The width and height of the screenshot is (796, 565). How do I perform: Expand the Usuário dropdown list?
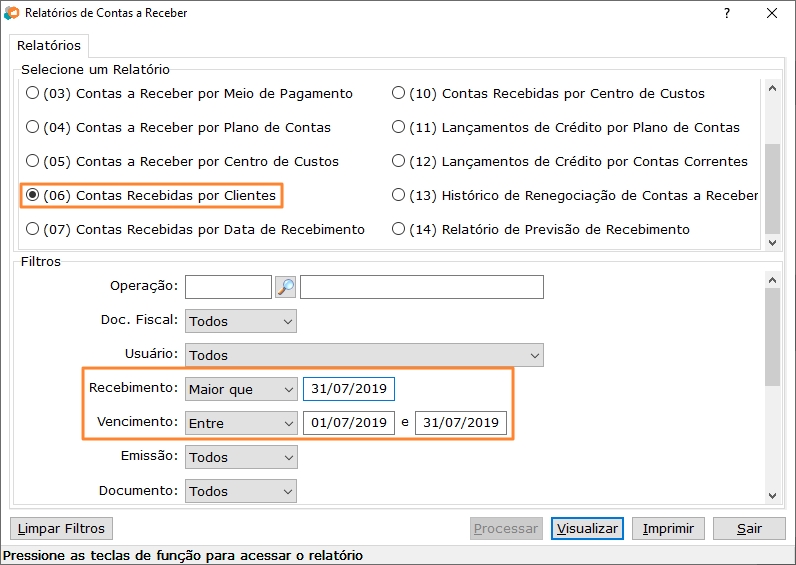[x=364, y=355]
